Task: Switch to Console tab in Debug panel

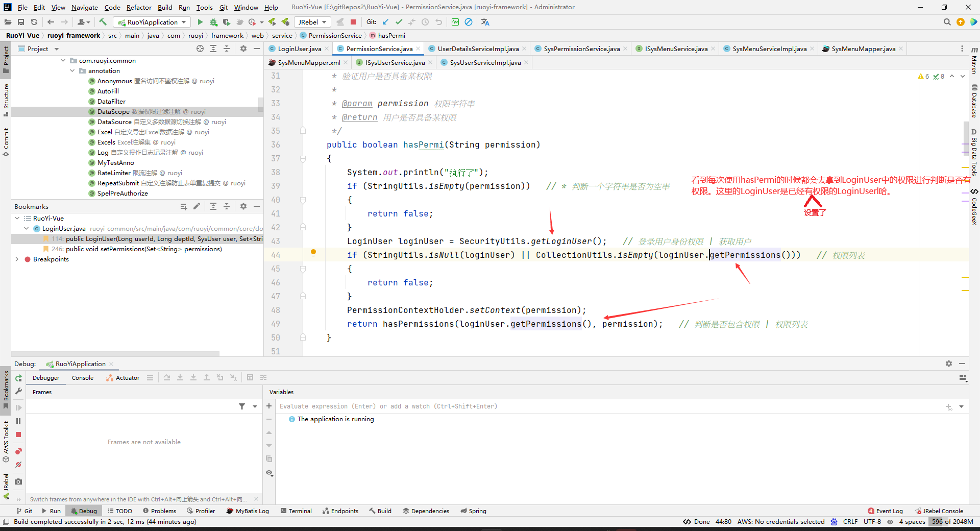Action: (x=83, y=378)
